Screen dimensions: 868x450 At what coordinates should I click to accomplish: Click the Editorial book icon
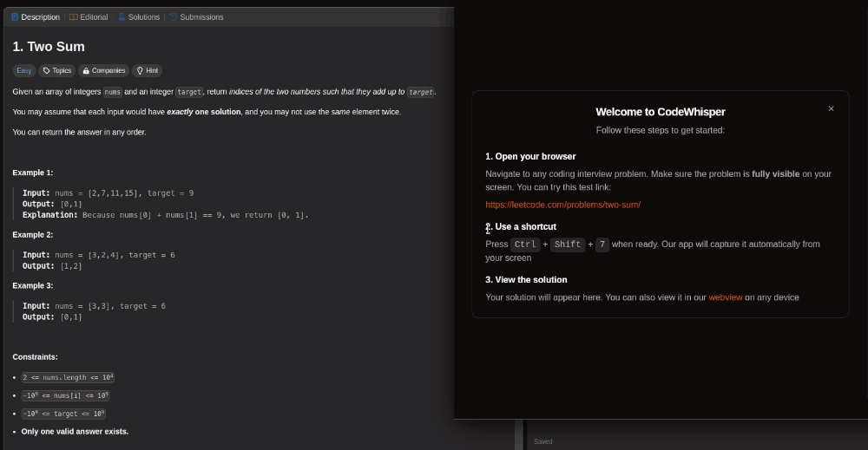tap(73, 17)
